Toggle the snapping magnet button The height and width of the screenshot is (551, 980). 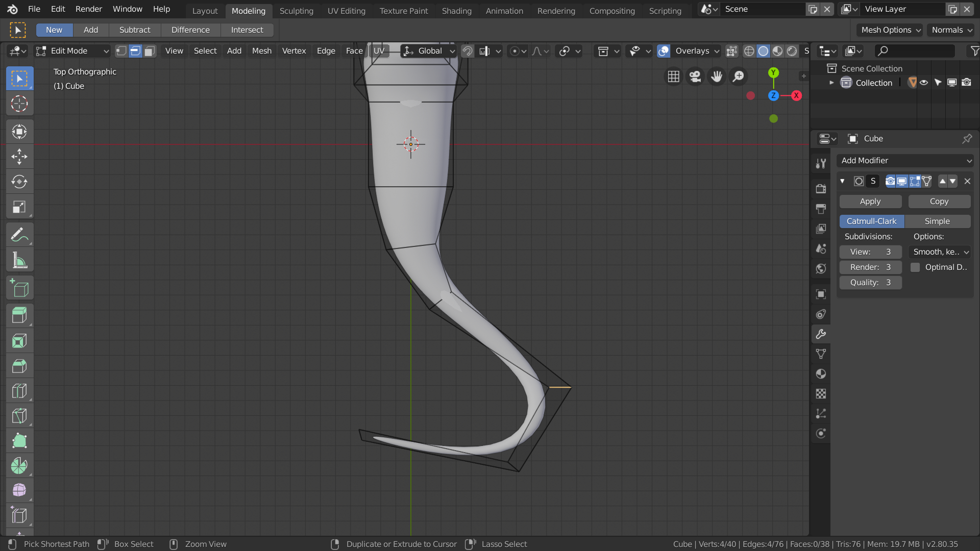click(x=467, y=51)
